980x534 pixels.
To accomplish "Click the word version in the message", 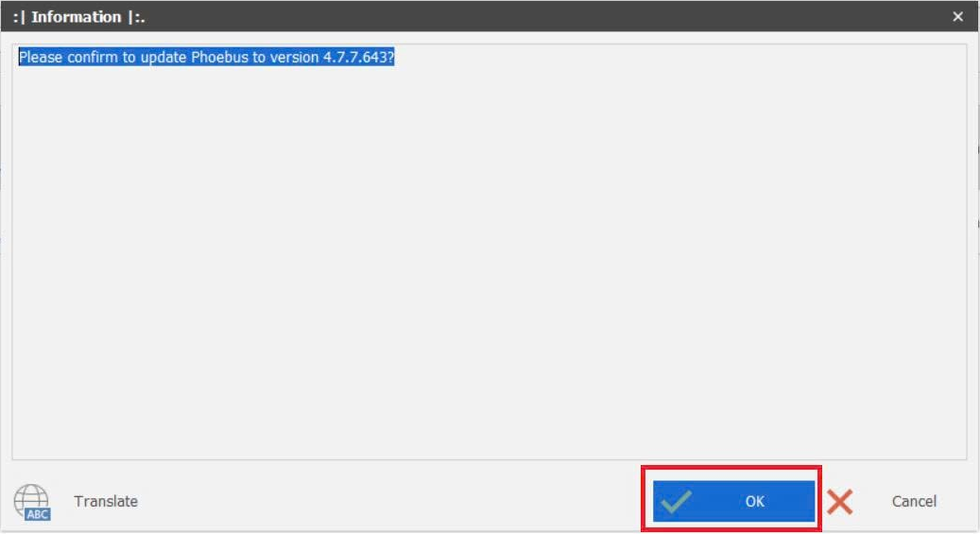I will 294,57.
